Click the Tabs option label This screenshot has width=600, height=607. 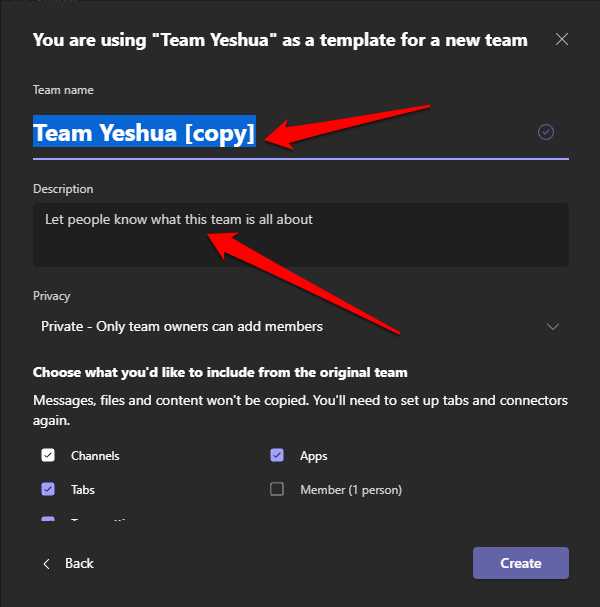[83, 490]
